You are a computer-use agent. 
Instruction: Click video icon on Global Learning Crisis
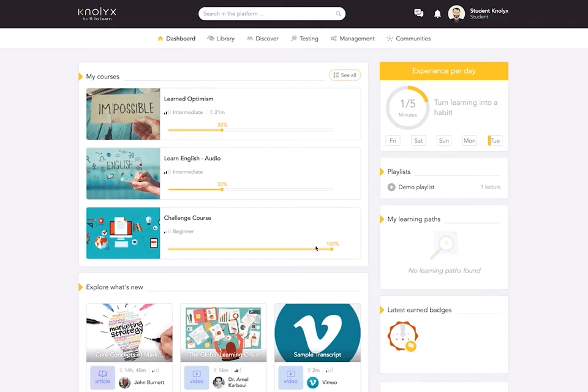(x=197, y=377)
